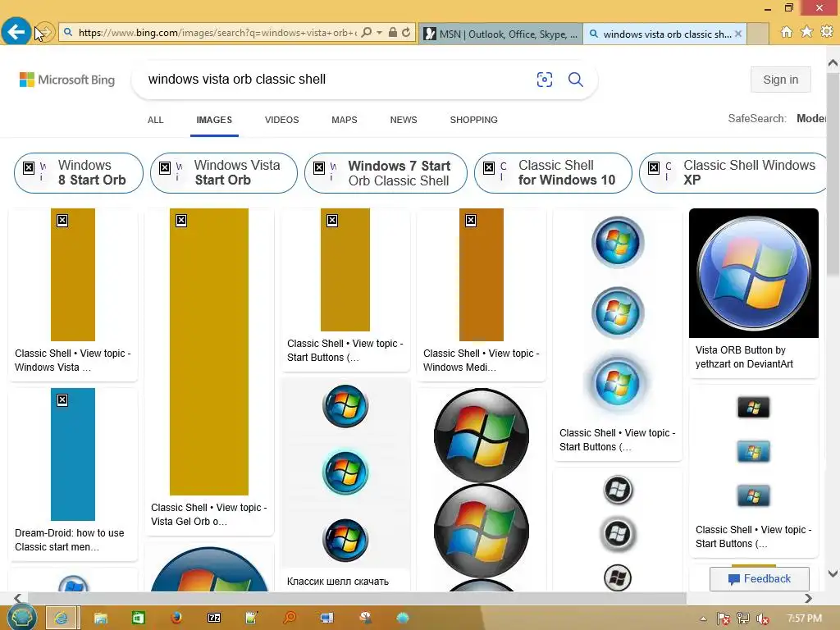Open the Action Center flag tray icon
Image resolution: width=840 pixels, height=630 pixels.
[x=723, y=619]
